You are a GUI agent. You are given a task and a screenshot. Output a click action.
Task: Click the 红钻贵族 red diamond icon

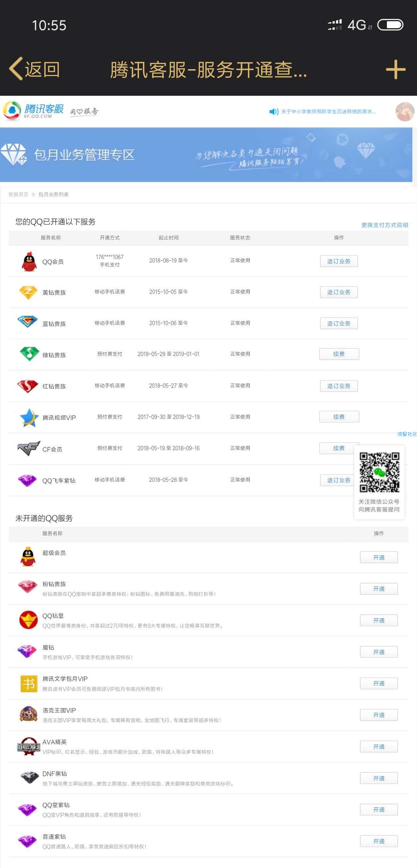click(x=27, y=386)
